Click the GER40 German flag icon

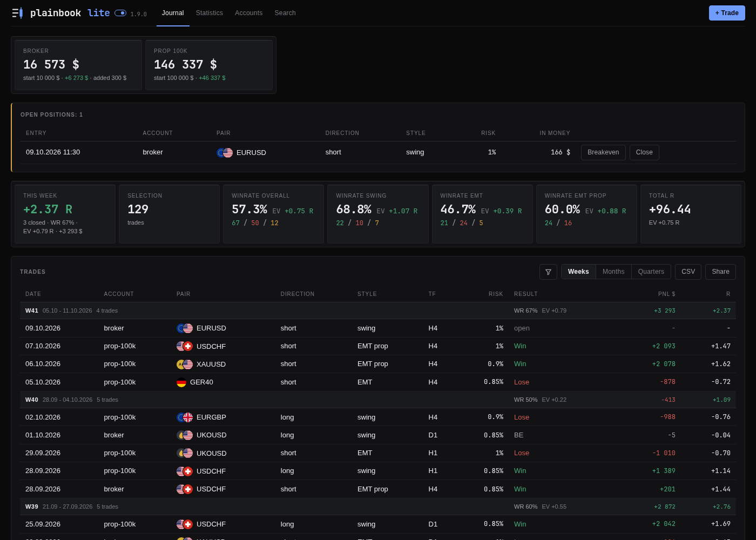[181, 382]
